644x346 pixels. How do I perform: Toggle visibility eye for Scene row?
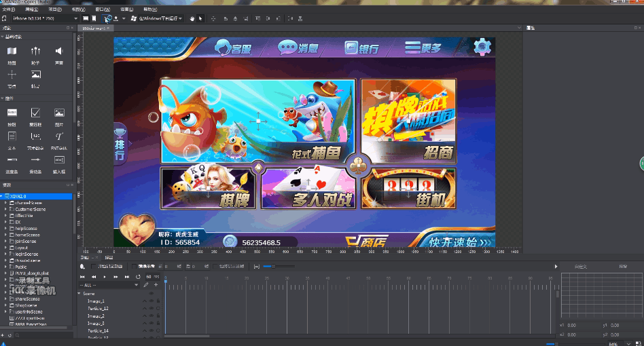point(151,294)
